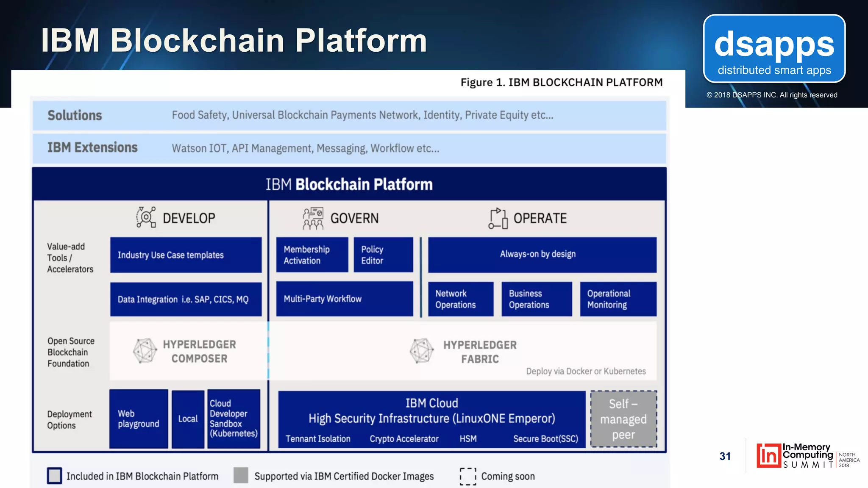Viewport: 868px width, 488px height.
Task: Select Industry Use Case templates box
Action: [x=186, y=255]
